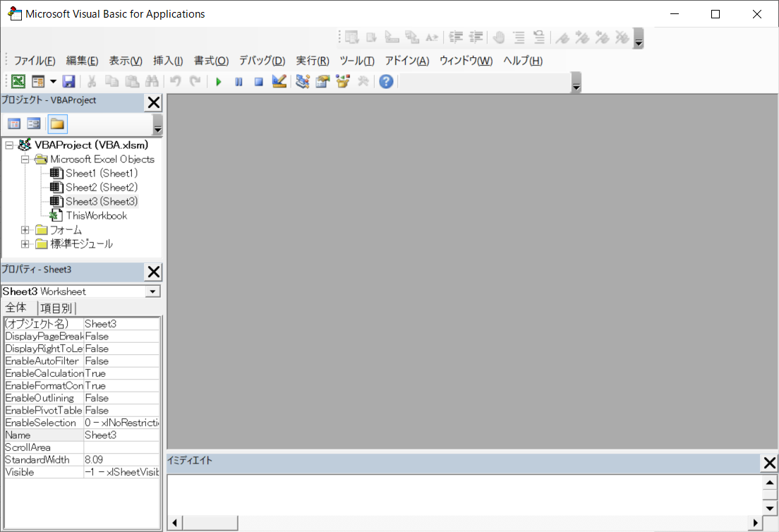This screenshot has width=779, height=532.
Task: Click the Redo arrow icon
Action: [195, 81]
